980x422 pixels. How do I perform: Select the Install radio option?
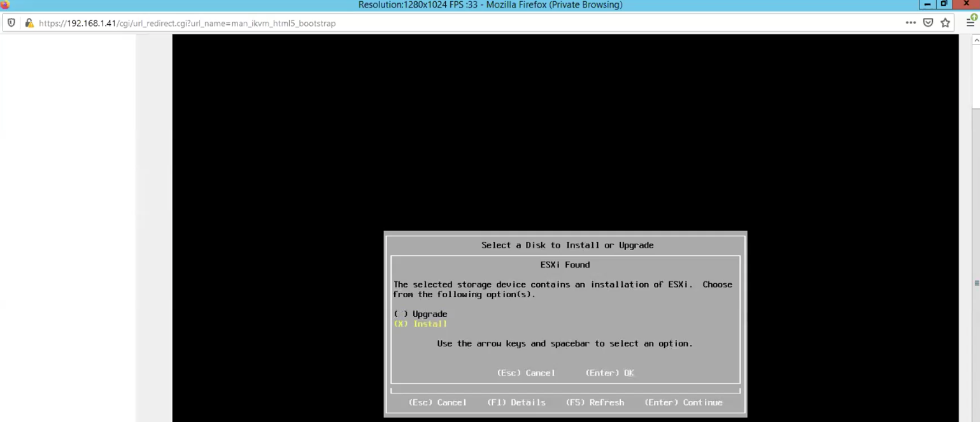coord(420,324)
